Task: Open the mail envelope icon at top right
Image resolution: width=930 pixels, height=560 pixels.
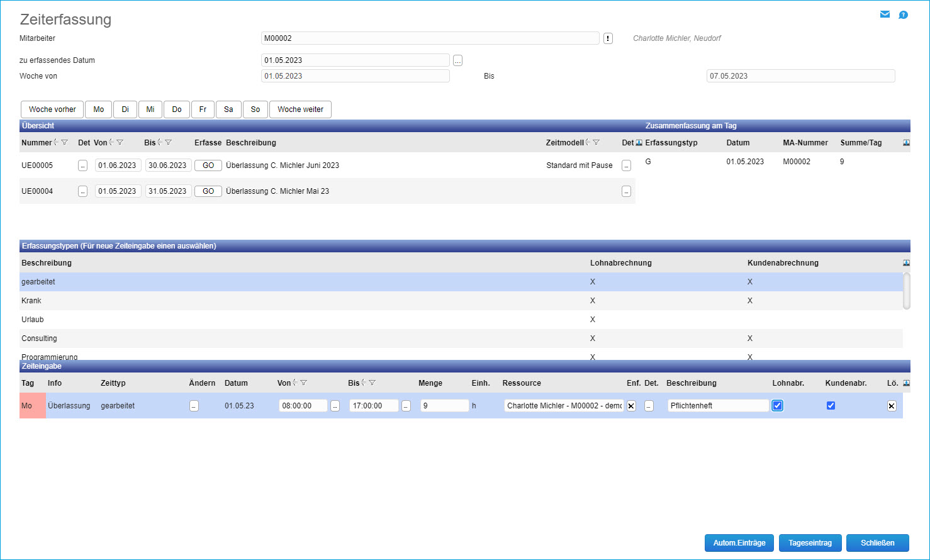Action: (x=885, y=14)
